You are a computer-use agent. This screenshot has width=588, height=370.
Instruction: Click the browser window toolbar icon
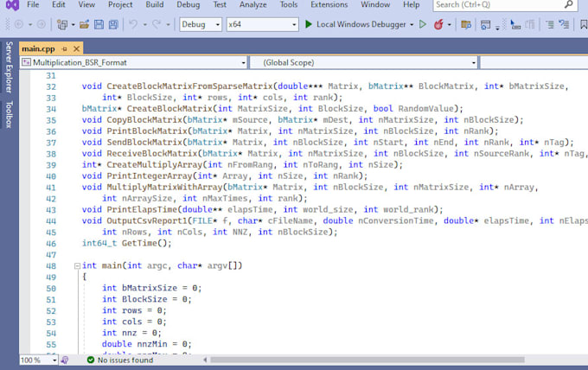(485, 25)
